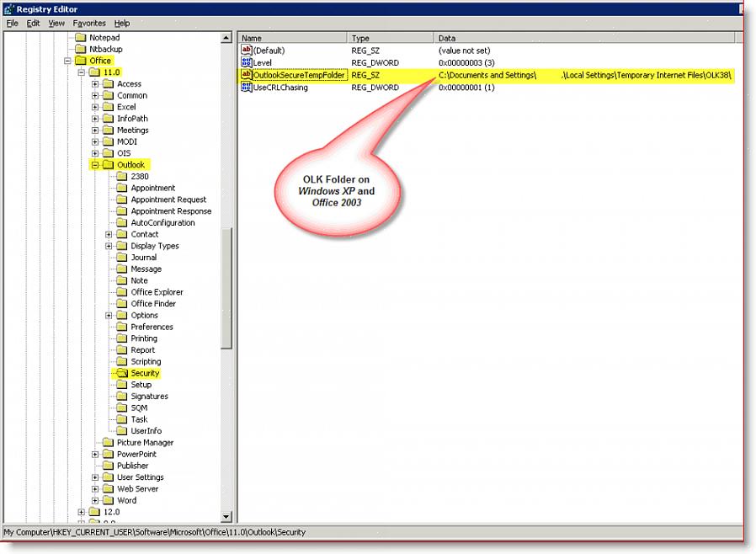Click the Registry Editor title bar icon
This screenshot has width=756, height=554.
point(10,8)
